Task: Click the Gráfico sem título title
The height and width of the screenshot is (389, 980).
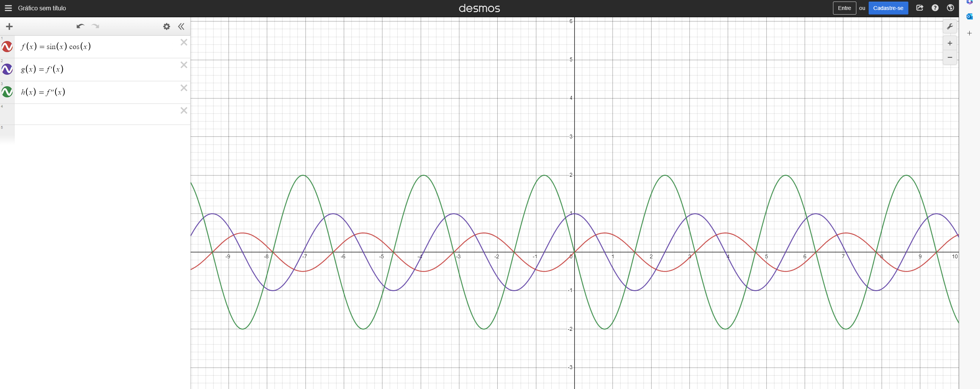Action: [x=42, y=8]
